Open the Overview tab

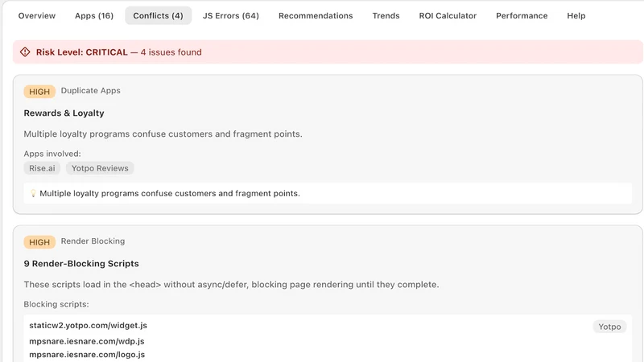(36, 15)
